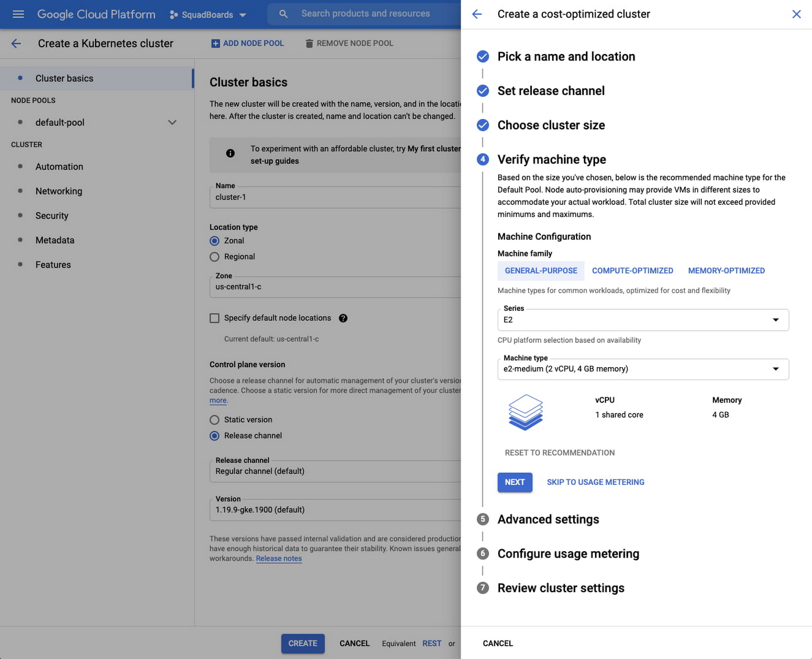Click step 6 Configure usage metering badge
This screenshot has width=812, height=659.
point(483,553)
